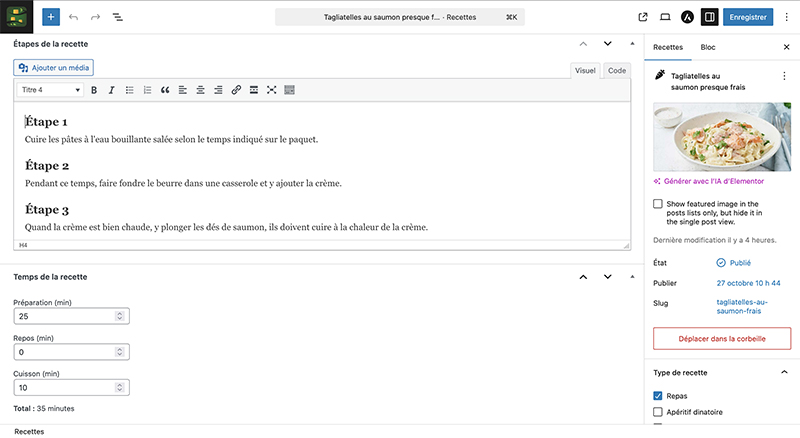Insert a link with chain icon

(x=236, y=90)
